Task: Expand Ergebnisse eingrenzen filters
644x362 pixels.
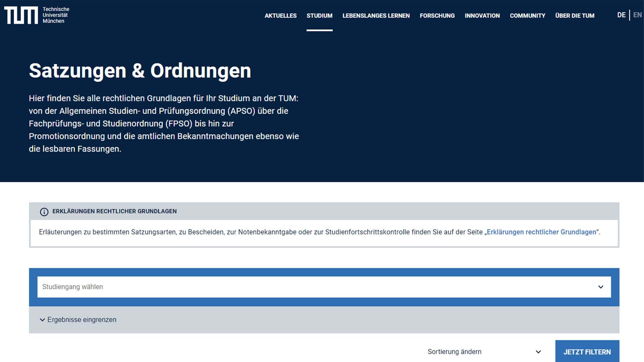Action: pos(78,320)
